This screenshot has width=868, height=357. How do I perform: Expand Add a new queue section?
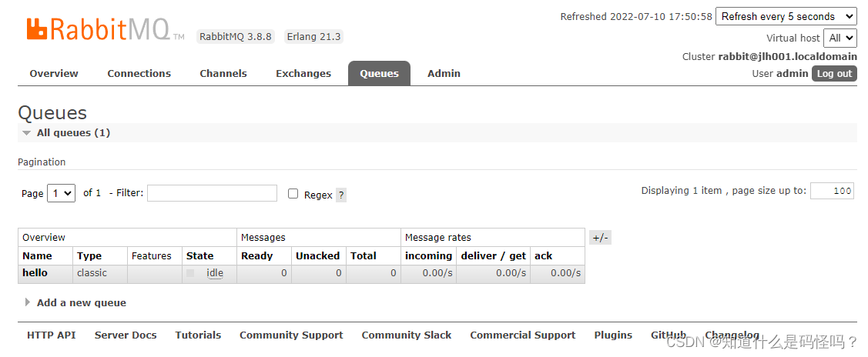pos(75,303)
